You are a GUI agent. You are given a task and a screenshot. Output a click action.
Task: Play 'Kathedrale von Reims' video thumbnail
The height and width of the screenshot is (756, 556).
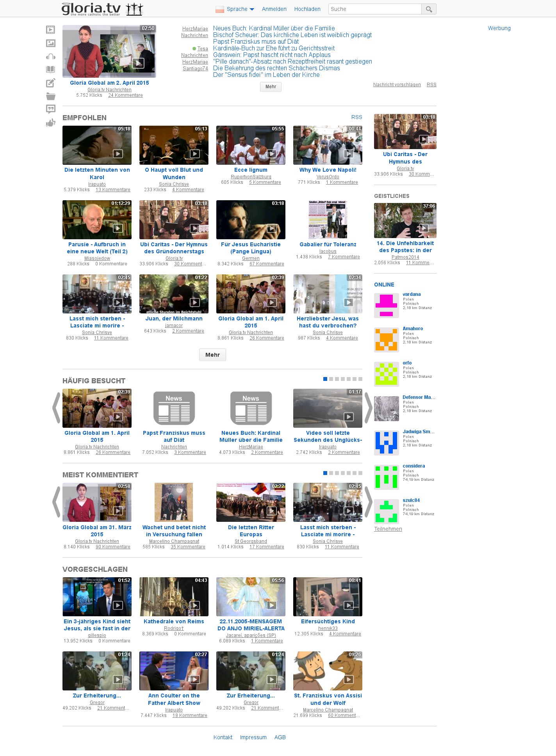tap(174, 597)
